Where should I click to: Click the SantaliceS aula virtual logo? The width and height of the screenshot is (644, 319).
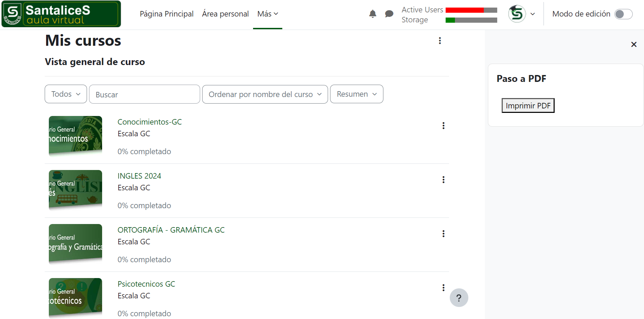pyautogui.click(x=61, y=14)
